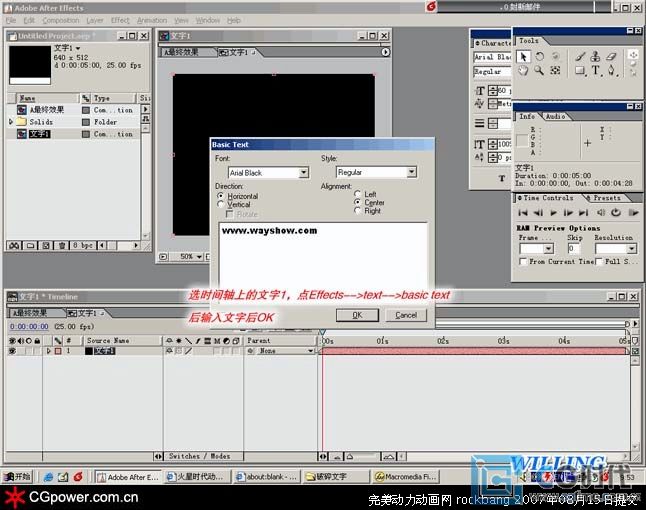
Task: Click RAM preview icon in Time Controls
Action: tap(633, 213)
